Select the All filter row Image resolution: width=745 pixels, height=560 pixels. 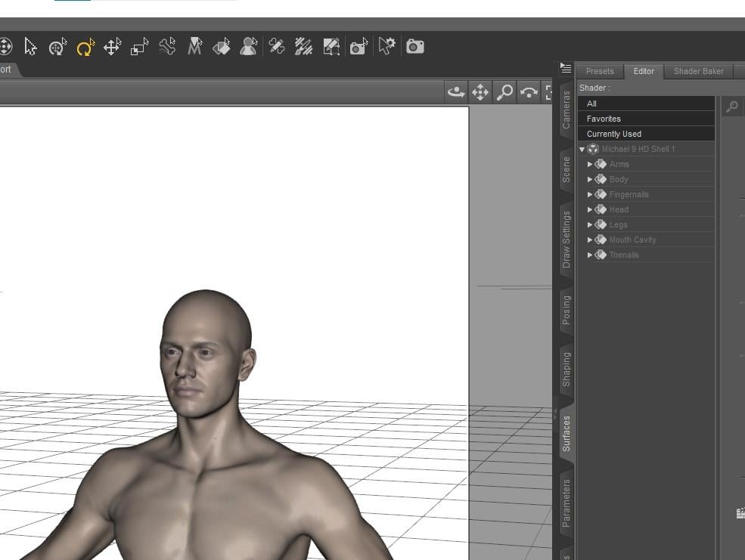click(x=646, y=104)
